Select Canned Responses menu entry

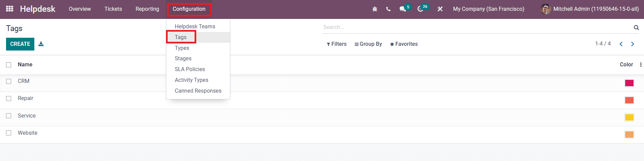click(198, 91)
